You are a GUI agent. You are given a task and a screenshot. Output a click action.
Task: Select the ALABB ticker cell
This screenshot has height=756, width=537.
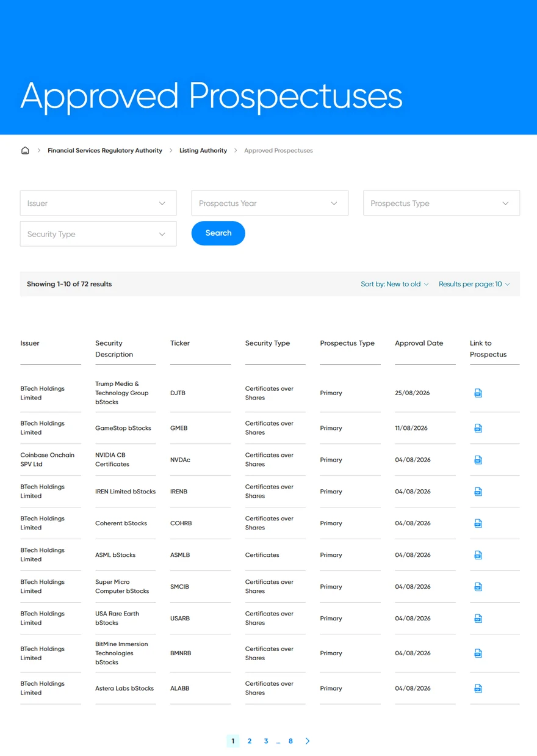click(179, 688)
